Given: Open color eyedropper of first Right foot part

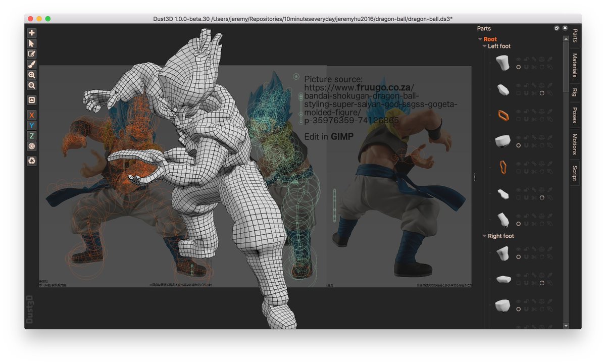Looking at the screenshot, I should 549,249.
